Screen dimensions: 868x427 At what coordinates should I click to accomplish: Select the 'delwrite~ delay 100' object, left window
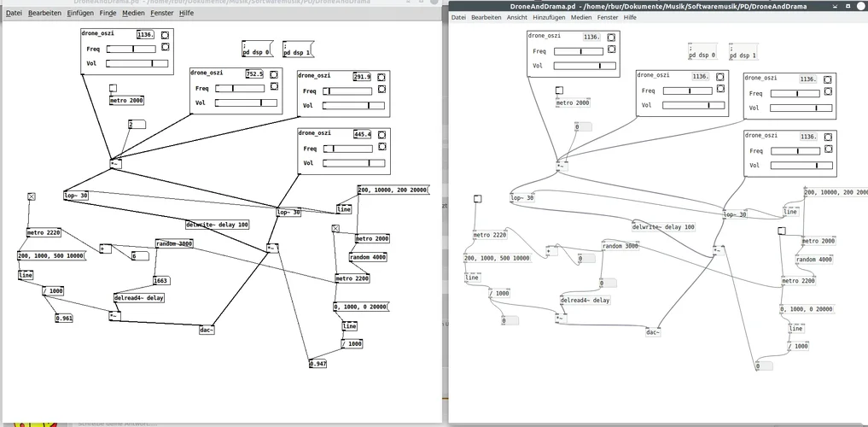click(x=218, y=225)
